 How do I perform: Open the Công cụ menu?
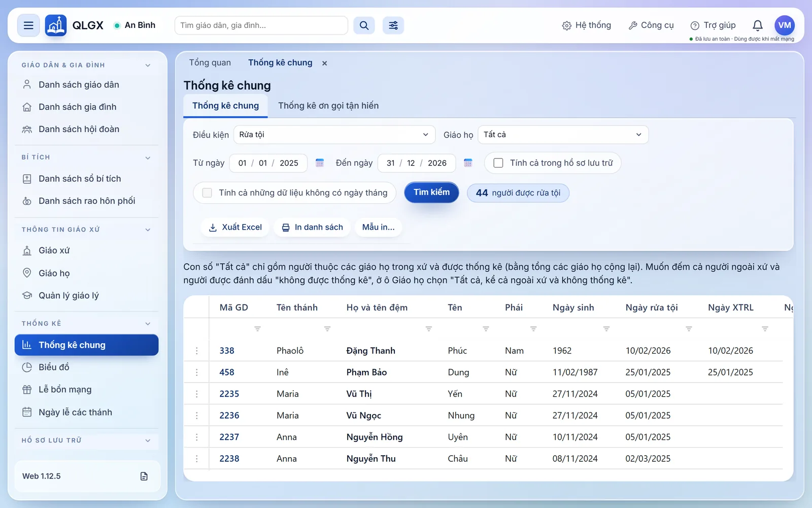tap(651, 25)
